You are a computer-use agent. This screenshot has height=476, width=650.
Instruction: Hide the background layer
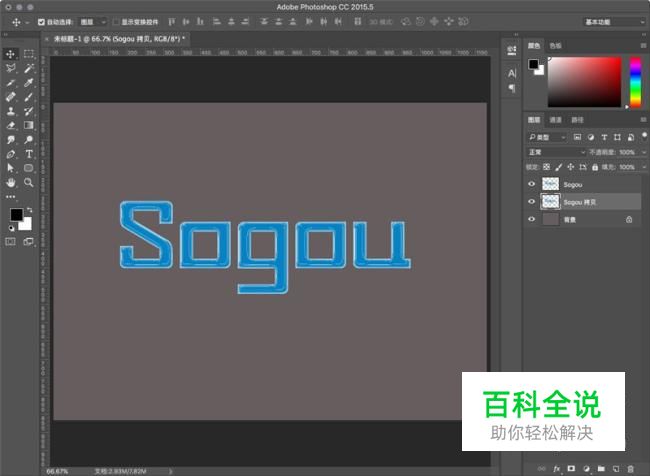531,219
